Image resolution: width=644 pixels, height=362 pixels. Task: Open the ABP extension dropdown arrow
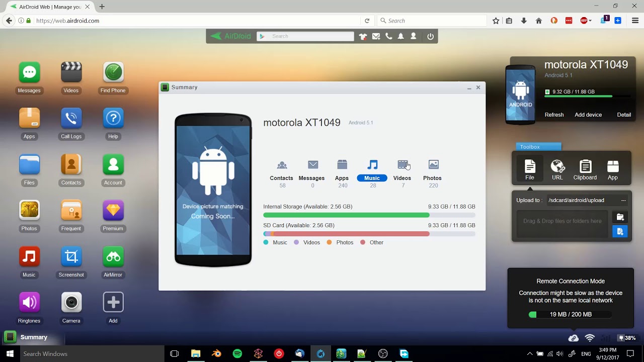[590, 21]
